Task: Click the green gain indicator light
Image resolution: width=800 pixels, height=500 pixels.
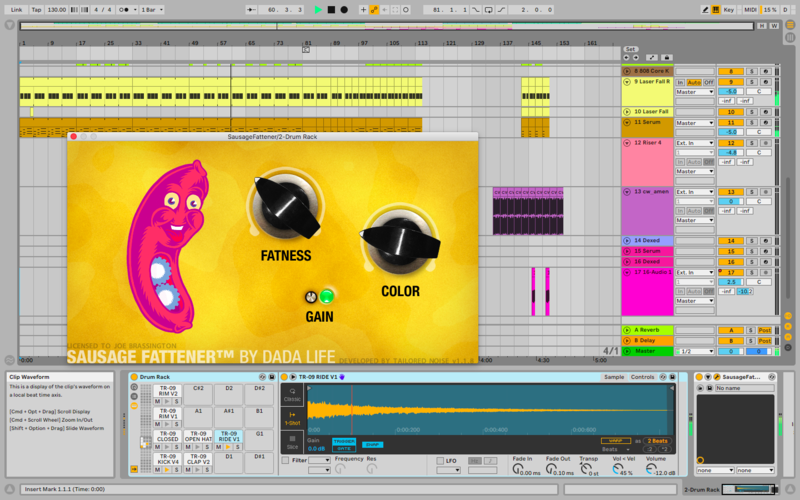Action: click(326, 296)
